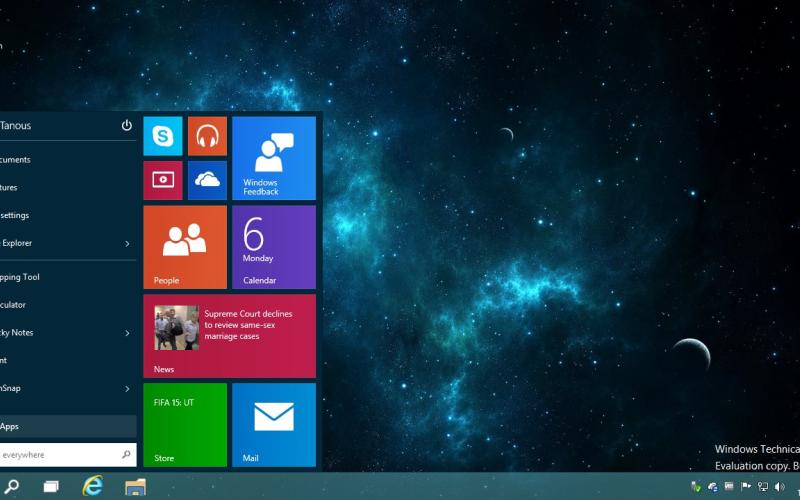
Task: Select Snipping Tool in the Start menu
Action: [x=30, y=277]
